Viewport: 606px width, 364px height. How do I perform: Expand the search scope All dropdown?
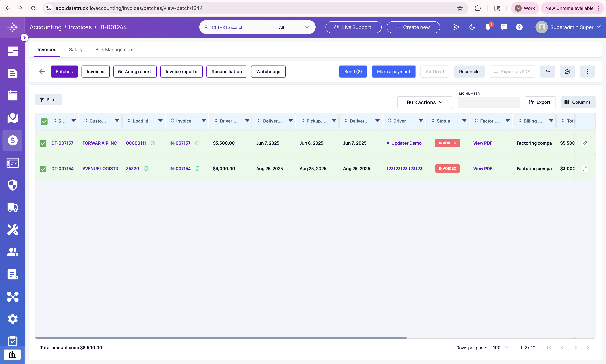(x=294, y=27)
